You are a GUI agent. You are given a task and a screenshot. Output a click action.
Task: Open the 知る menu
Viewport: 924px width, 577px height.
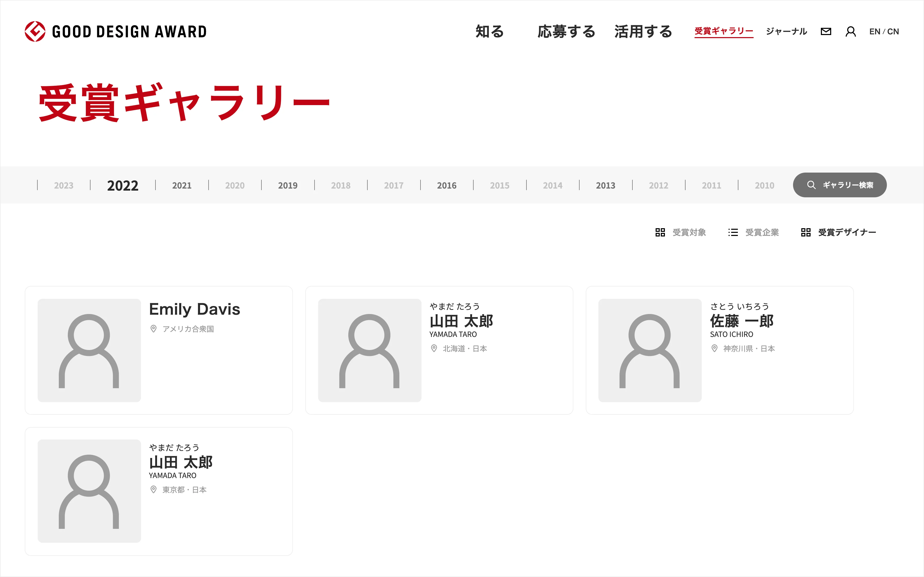(x=490, y=31)
